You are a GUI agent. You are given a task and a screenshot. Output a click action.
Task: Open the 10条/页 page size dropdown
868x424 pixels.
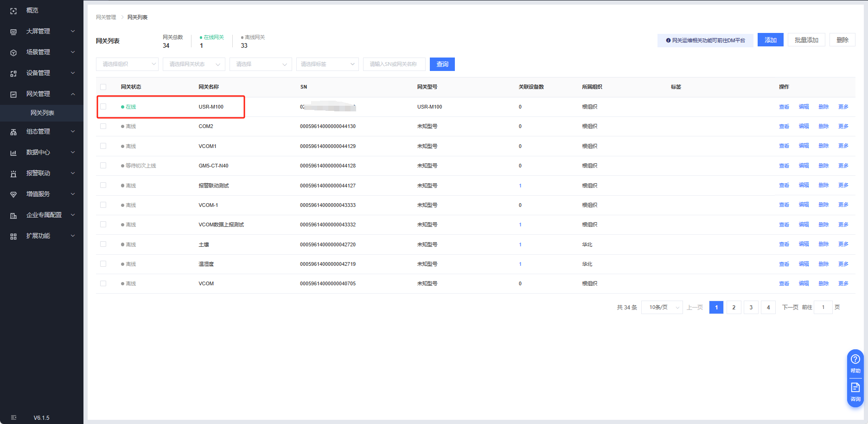click(x=662, y=307)
